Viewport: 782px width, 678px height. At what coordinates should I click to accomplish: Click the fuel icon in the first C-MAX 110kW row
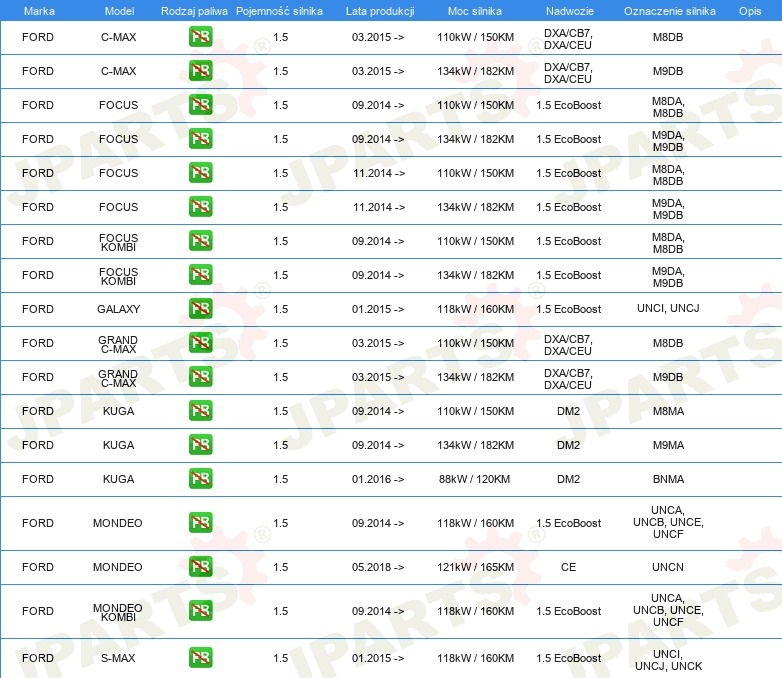[x=200, y=37]
